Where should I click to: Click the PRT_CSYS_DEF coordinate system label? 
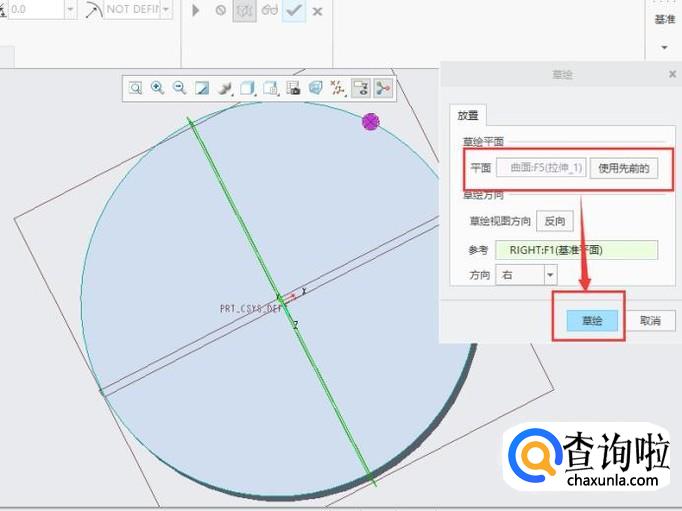pos(251,309)
